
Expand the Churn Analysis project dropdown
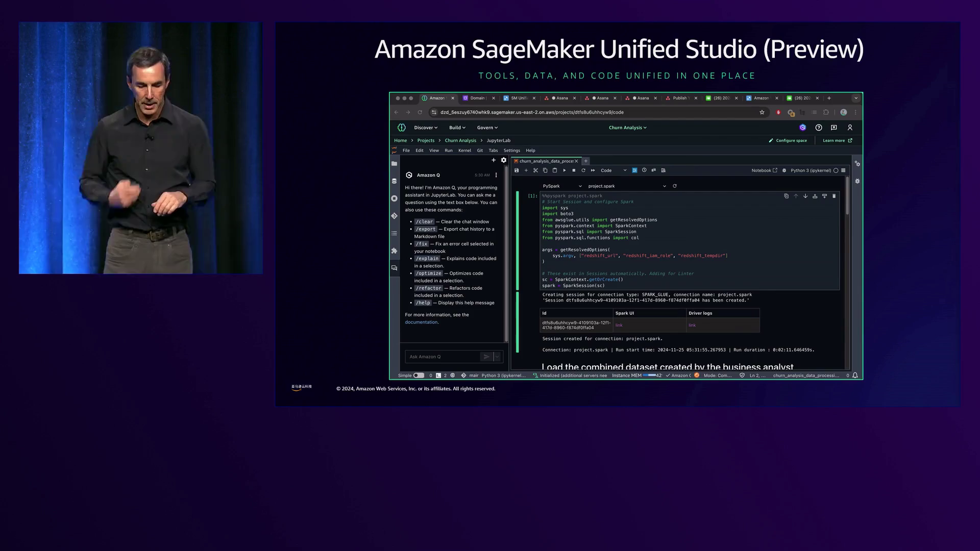pos(627,128)
